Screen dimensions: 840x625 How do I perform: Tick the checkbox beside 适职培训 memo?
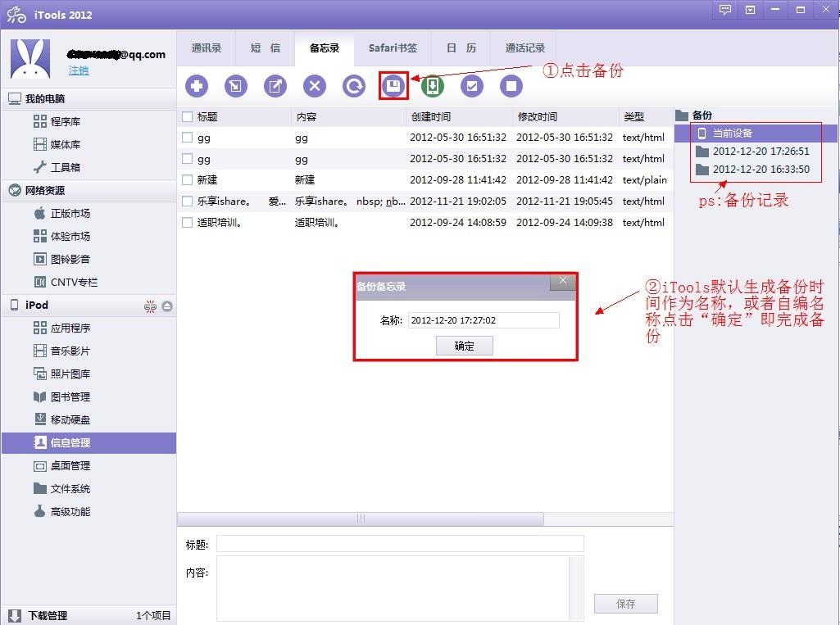188,223
